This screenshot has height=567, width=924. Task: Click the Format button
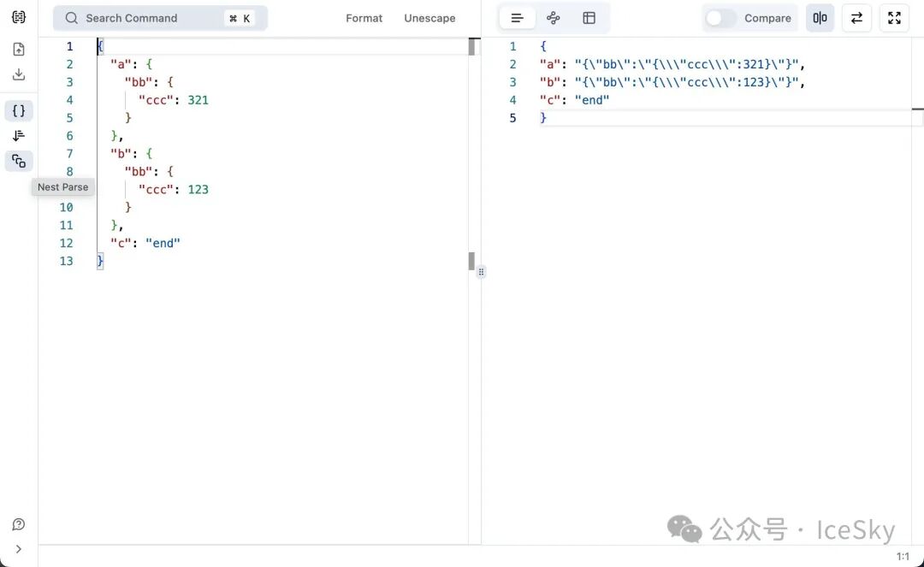coord(364,18)
